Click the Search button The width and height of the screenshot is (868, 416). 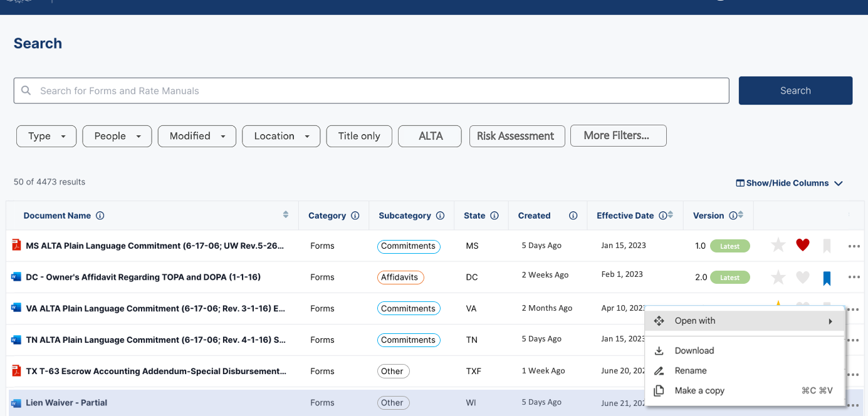(x=795, y=90)
